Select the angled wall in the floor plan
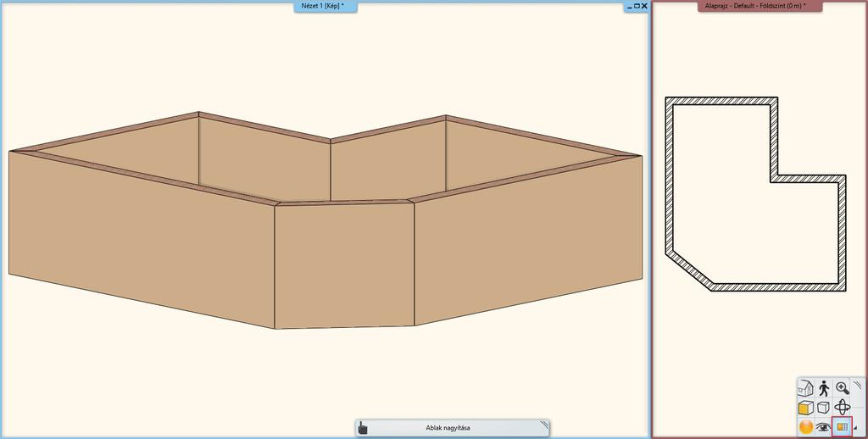 688,272
